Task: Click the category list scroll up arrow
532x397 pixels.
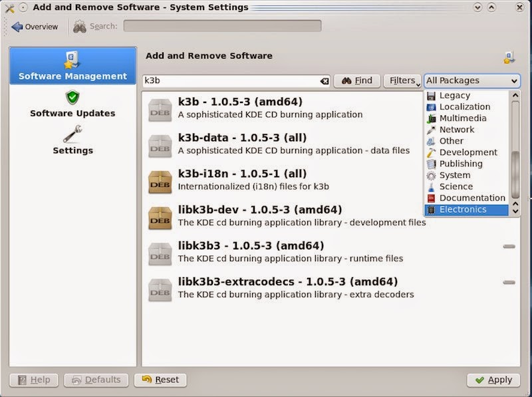Action: (515, 95)
